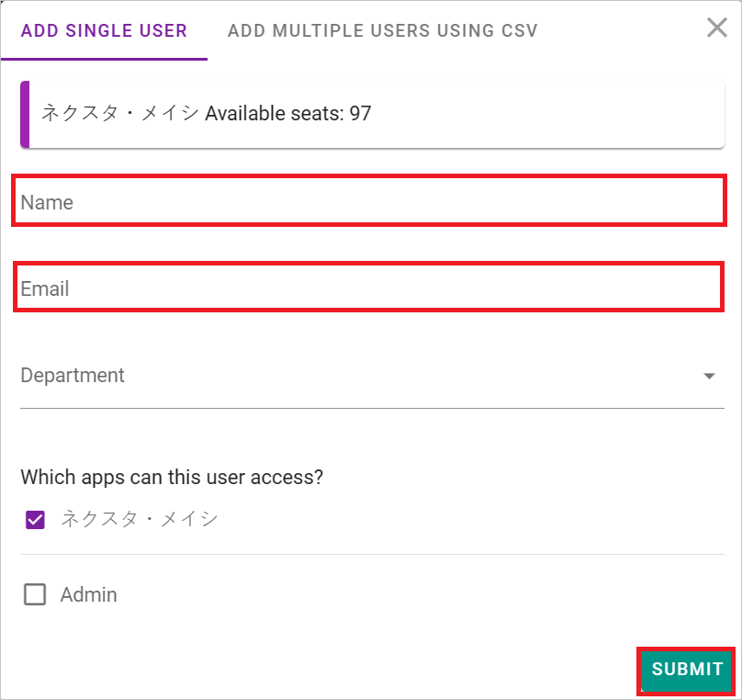Grant this user Admin privileges
Viewport: 742px width, 700px height.
point(35,594)
